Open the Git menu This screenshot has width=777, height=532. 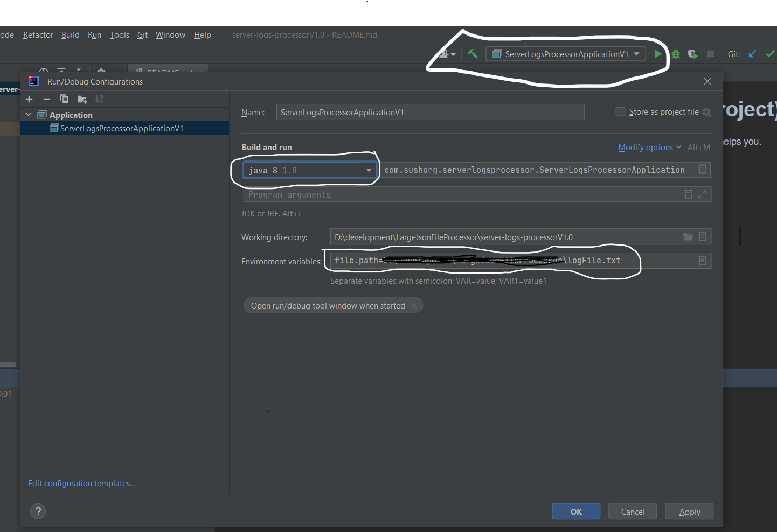(142, 35)
